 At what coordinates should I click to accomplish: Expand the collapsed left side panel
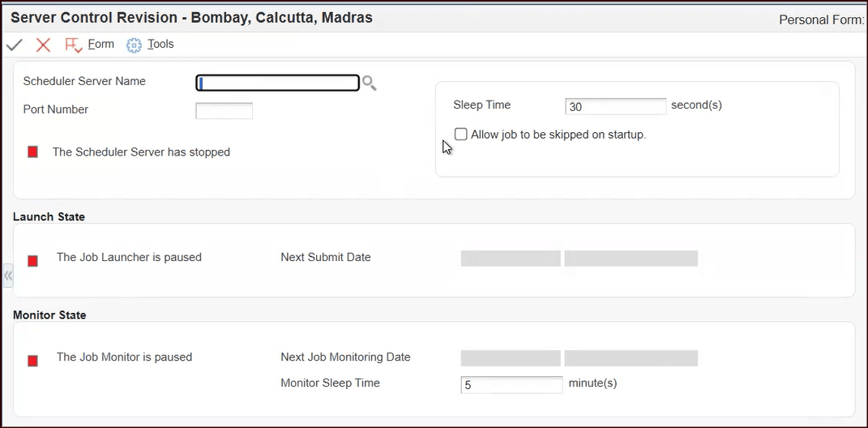click(x=8, y=276)
